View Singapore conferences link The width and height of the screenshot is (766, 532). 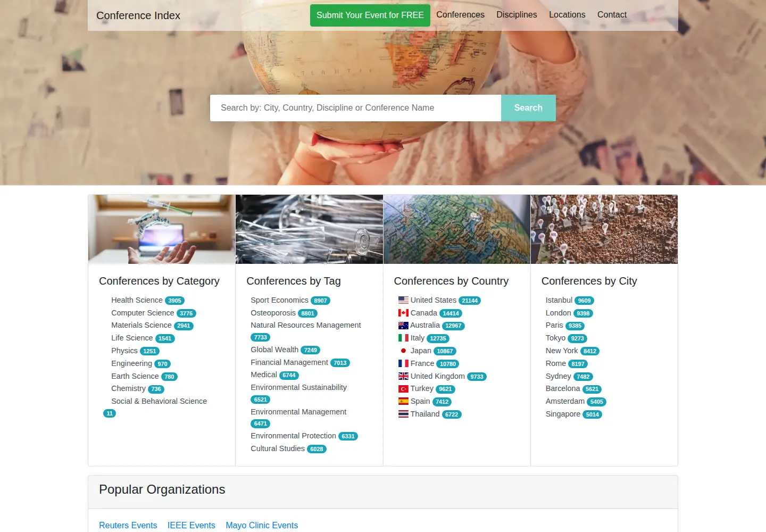563,414
